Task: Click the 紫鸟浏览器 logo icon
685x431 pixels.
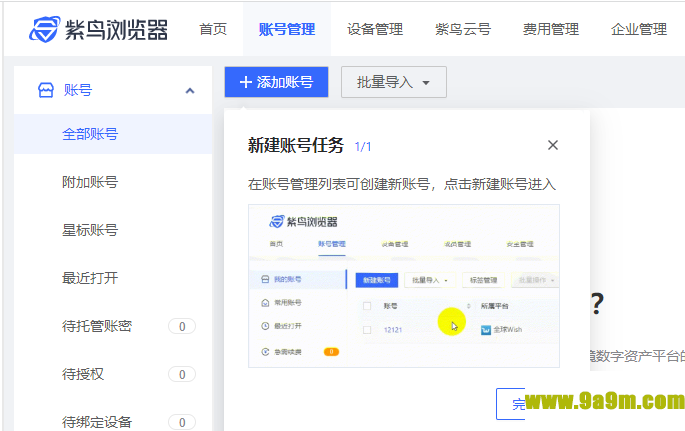Action: (x=45, y=29)
